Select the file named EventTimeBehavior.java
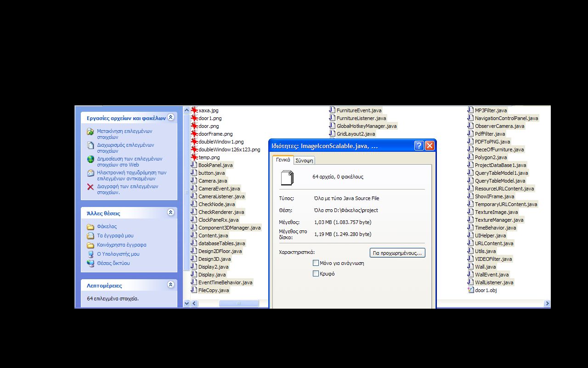The image size is (588, 368). (x=225, y=282)
